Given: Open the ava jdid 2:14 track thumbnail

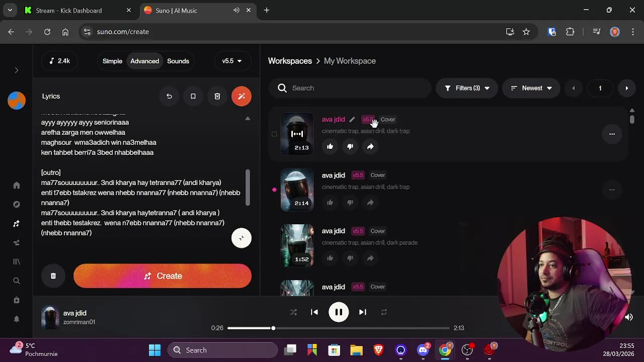Looking at the screenshot, I should click(x=297, y=190).
